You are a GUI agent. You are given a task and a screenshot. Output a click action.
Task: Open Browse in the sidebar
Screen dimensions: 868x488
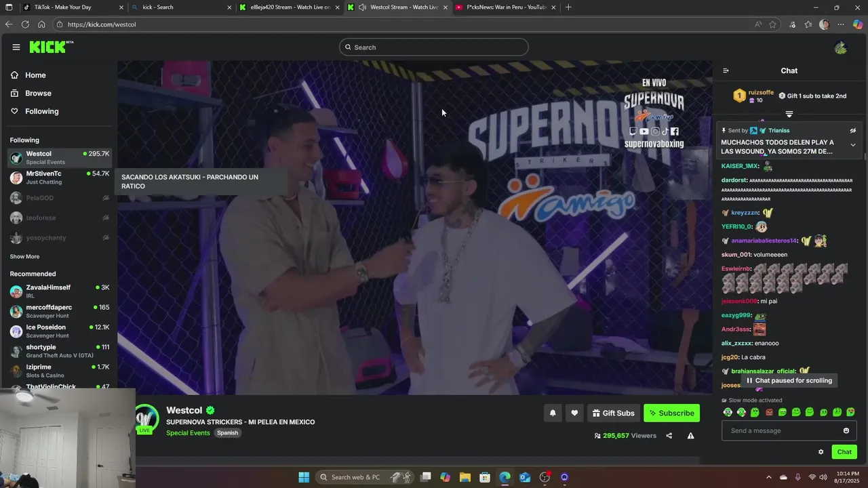[x=38, y=94]
